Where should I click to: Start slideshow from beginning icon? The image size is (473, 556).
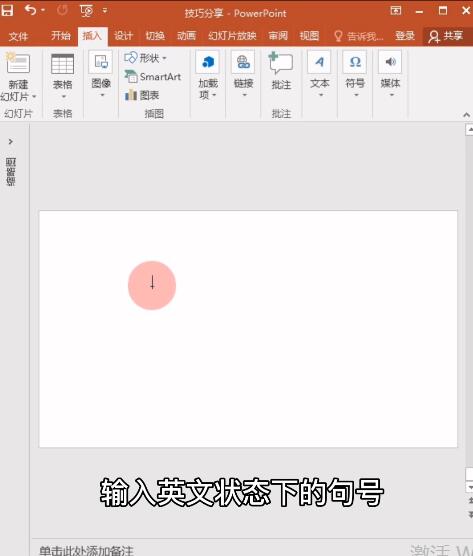click(x=86, y=11)
